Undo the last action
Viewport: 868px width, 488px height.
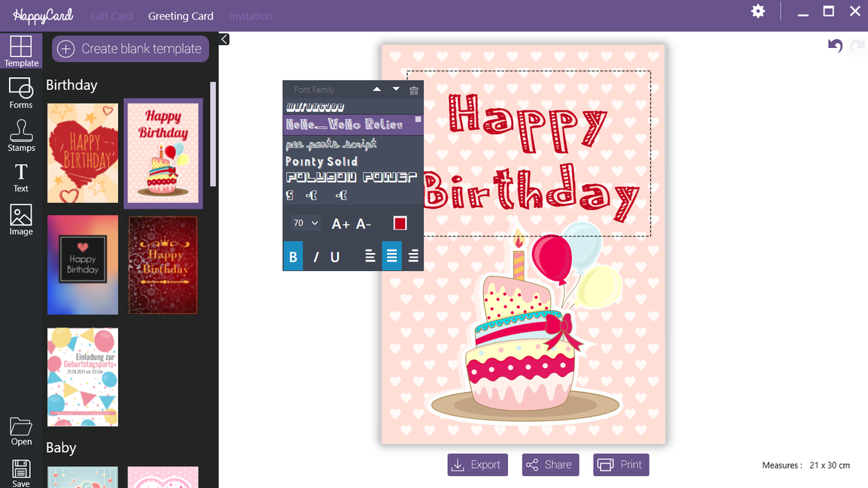[835, 45]
